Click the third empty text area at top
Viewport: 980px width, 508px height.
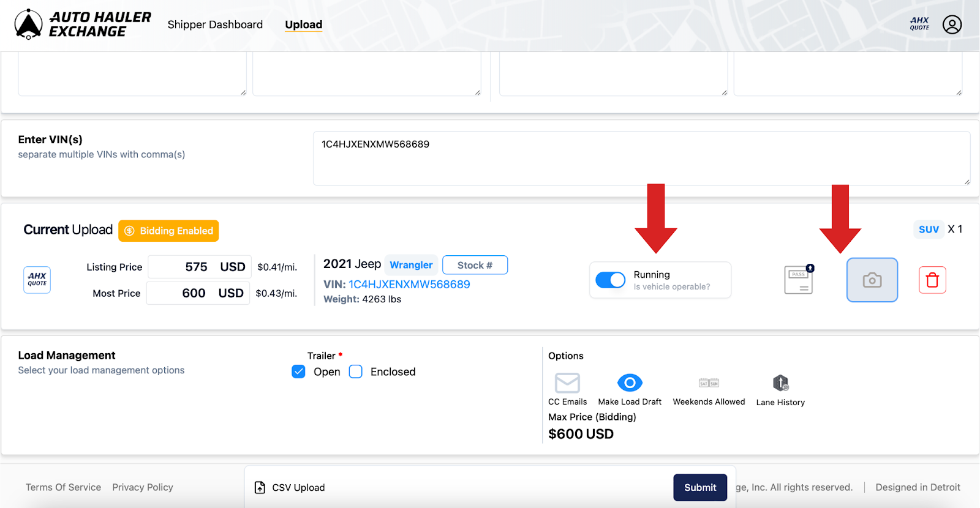click(613, 73)
